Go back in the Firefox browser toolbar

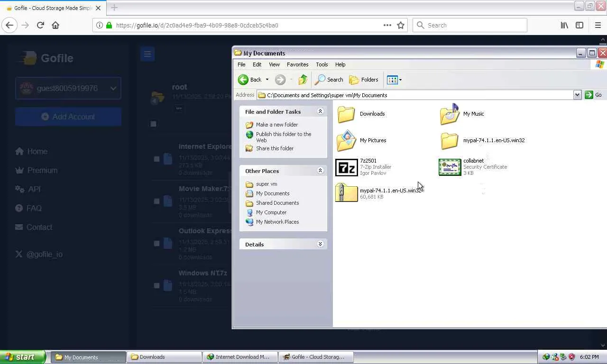point(9,25)
